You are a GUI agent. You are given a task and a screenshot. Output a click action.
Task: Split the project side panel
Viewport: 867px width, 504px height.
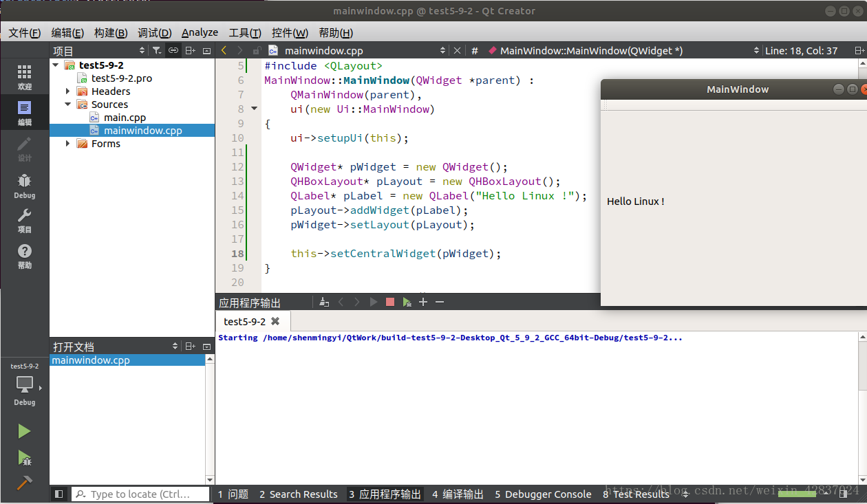tap(191, 50)
